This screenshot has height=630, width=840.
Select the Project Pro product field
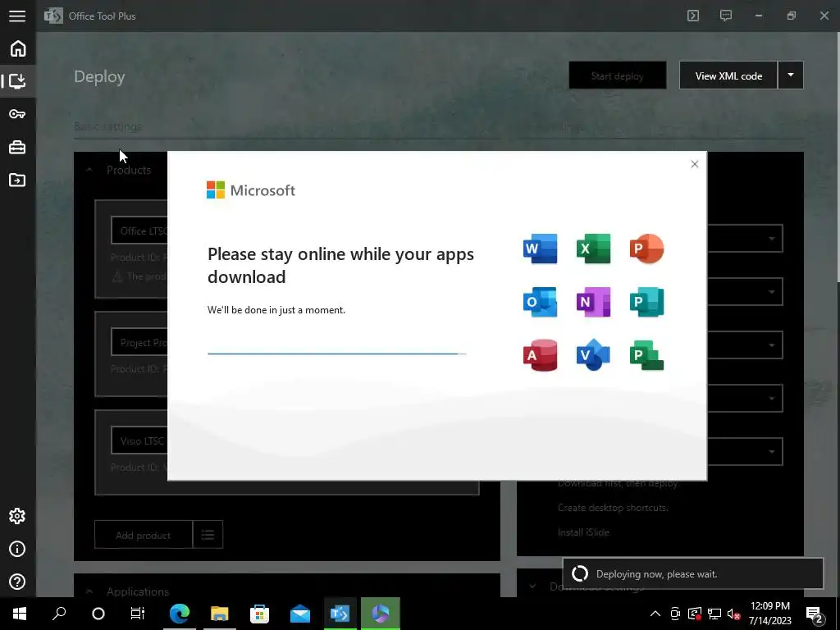coord(139,343)
